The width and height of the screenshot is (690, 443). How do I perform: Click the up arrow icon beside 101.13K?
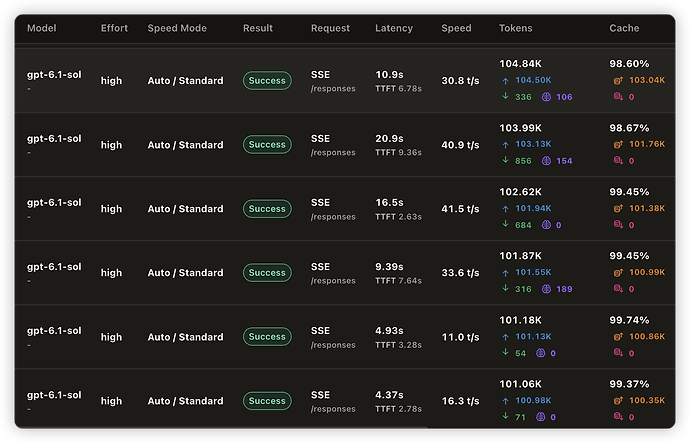point(505,337)
